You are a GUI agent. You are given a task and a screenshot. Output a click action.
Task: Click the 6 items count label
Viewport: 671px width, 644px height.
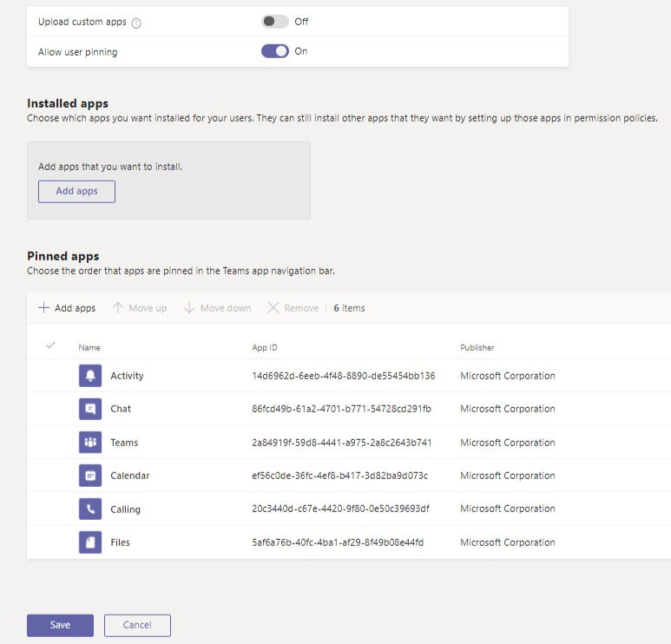click(x=349, y=308)
